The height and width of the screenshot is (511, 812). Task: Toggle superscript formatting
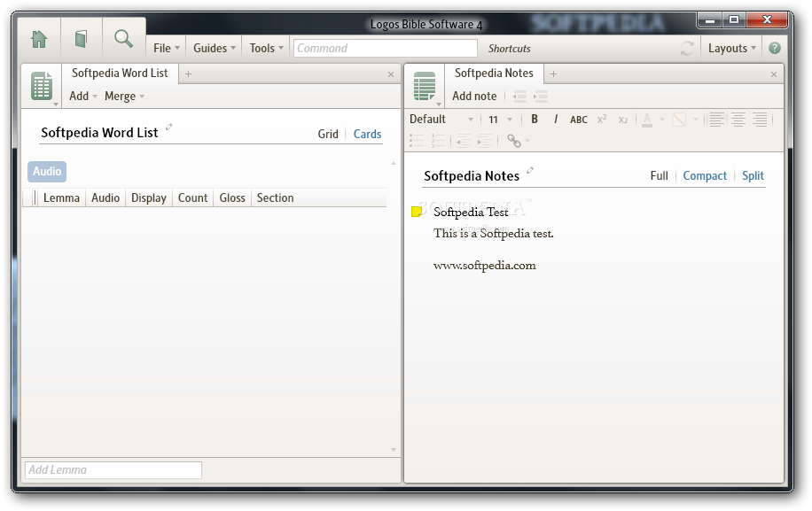pyautogui.click(x=602, y=120)
